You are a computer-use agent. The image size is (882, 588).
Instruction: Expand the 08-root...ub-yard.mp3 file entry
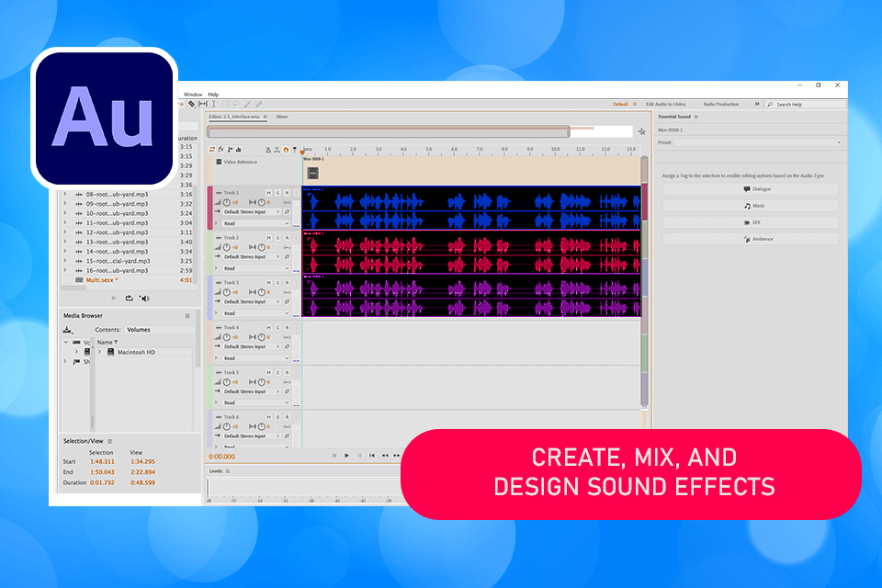(x=64, y=195)
